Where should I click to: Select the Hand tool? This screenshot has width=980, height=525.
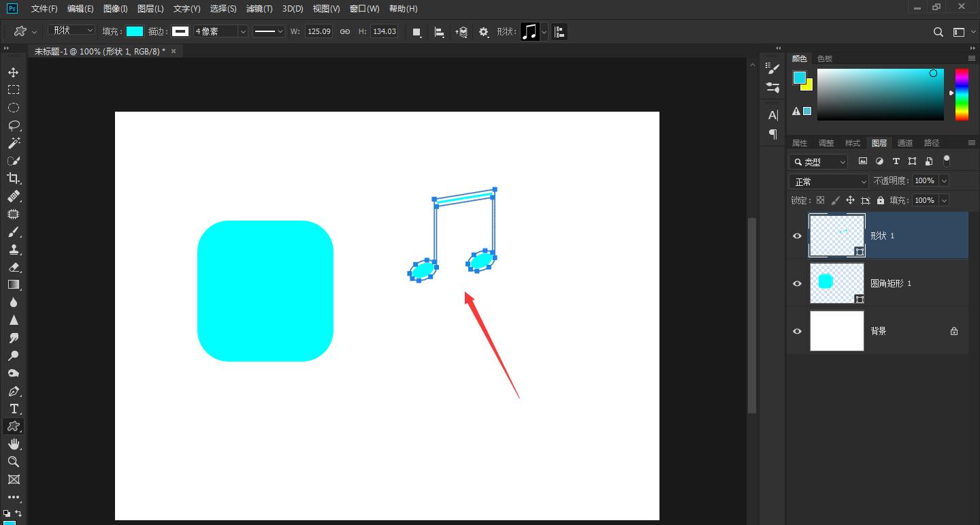(13, 444)
